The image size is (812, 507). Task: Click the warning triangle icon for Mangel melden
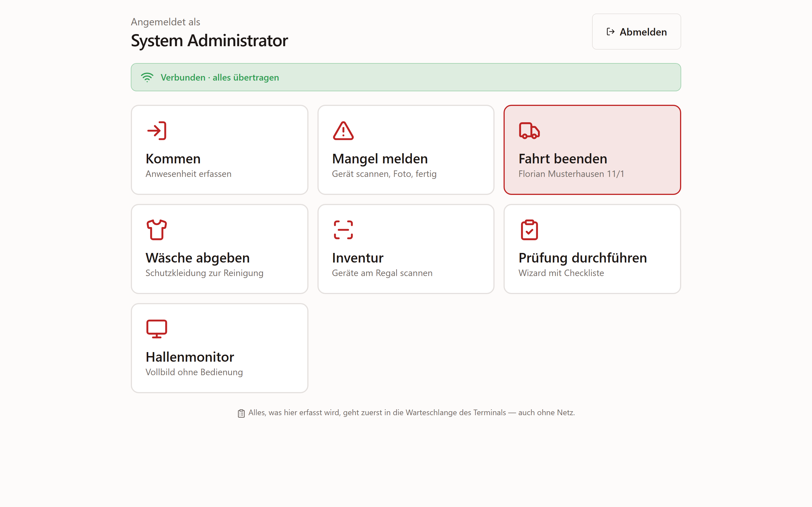click(x=343, y=130)
